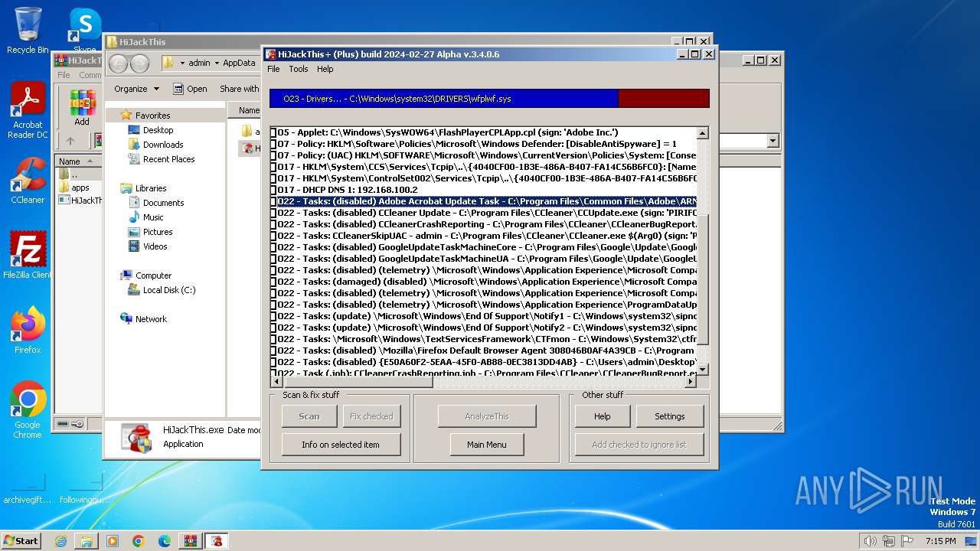Select Desktop in Explorer Favorites
The width and height of the screenshot is (980, 551).
[158, 130]
